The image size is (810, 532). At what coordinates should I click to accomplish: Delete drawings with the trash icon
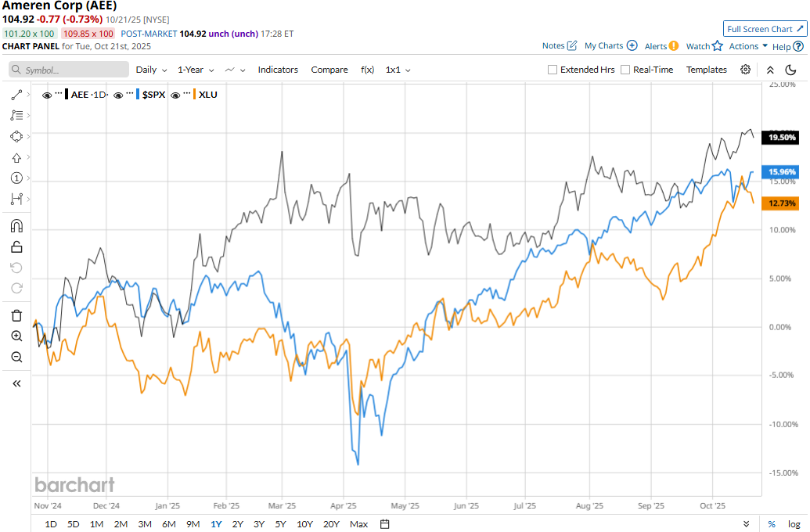(16, 315)
